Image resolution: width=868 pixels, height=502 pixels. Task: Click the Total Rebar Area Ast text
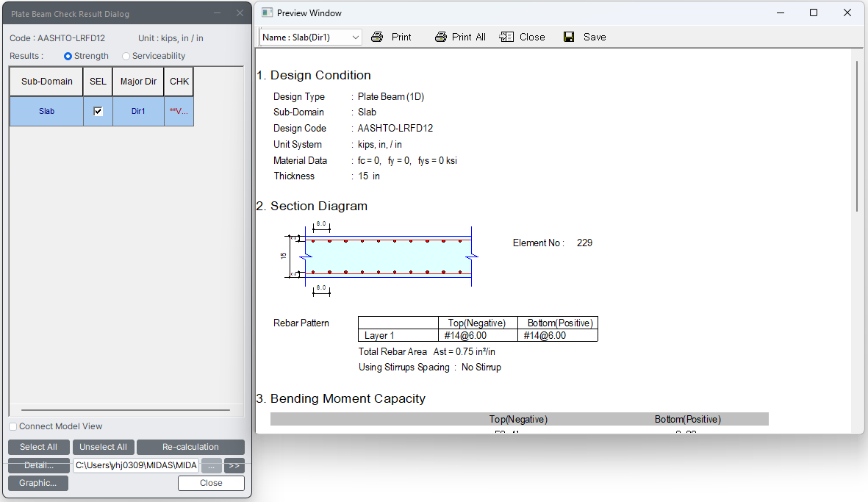[427, 351]
